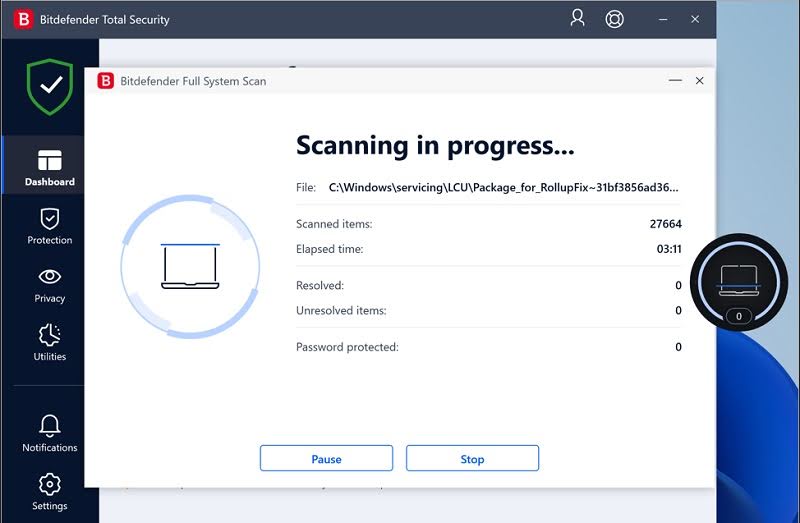Image resolution: width=800 pixels, height=523 pixels.
Task: Click the circular scan progress indicator
Action: 190,265
